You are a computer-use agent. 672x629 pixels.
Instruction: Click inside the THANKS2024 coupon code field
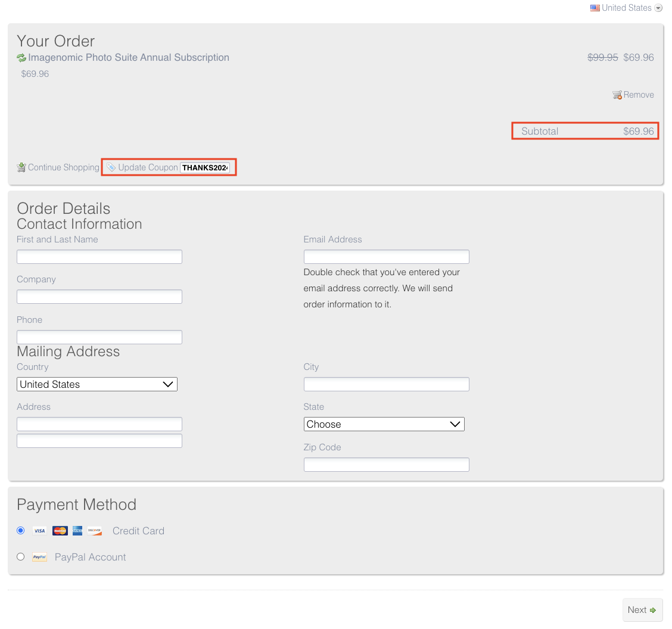point(206,167)
